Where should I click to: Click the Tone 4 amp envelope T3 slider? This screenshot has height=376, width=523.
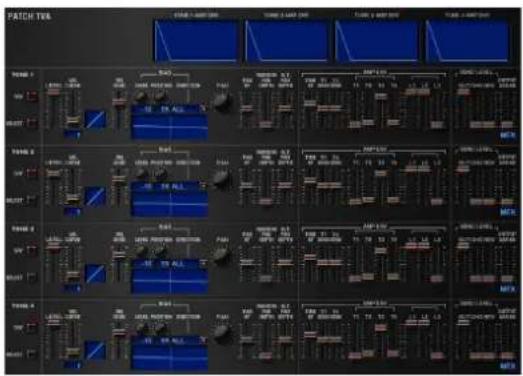coord(381,328)
